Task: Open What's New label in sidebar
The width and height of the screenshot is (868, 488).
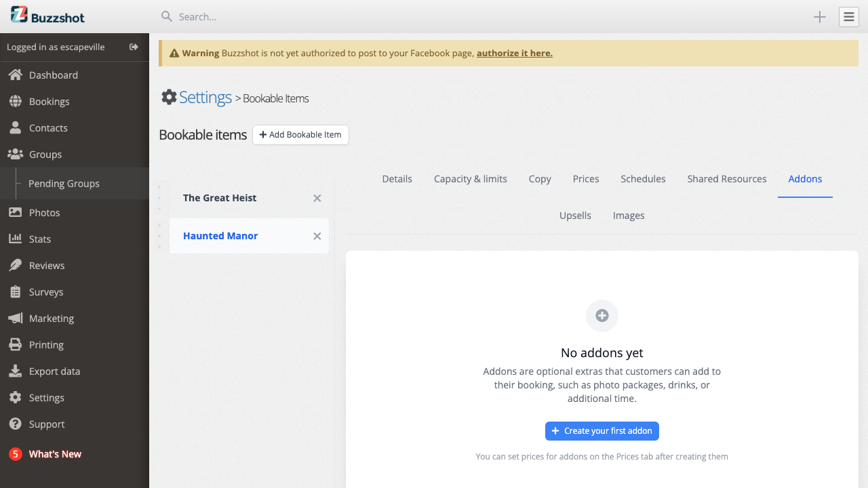Action: (x=55, y=454)
